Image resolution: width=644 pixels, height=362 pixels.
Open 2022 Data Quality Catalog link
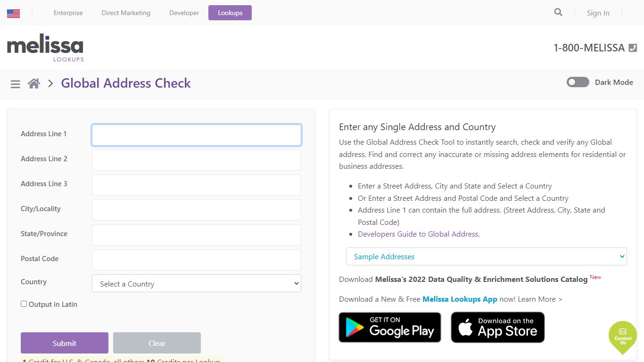pos(481,279)
